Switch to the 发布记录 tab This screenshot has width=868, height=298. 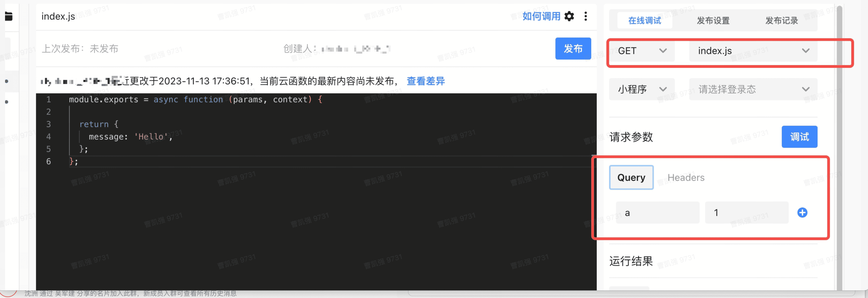781,20
